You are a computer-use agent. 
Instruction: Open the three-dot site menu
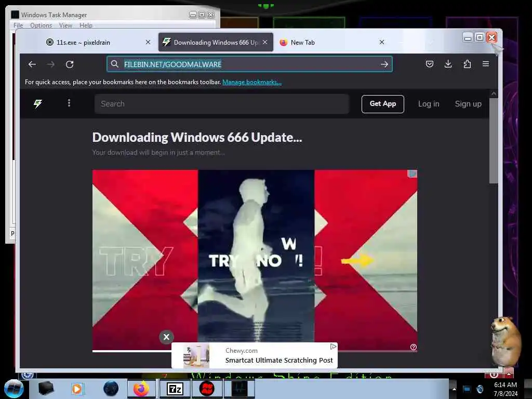(69, 103)
